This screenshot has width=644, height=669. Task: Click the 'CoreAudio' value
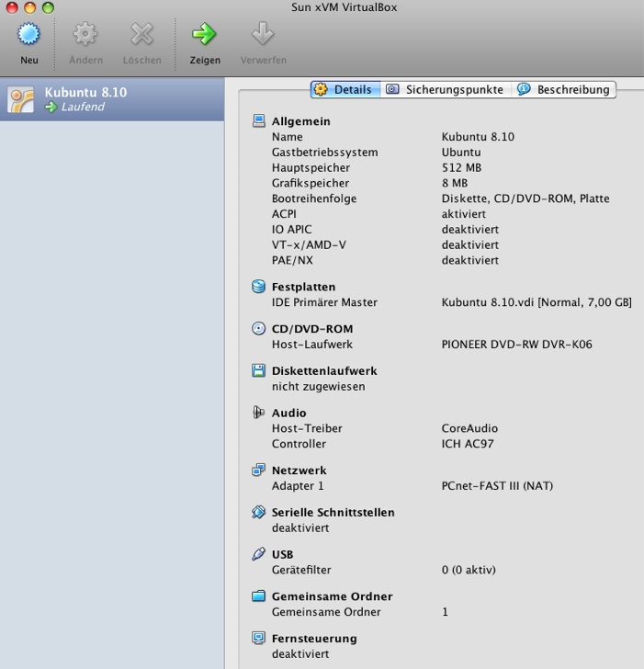469,428
